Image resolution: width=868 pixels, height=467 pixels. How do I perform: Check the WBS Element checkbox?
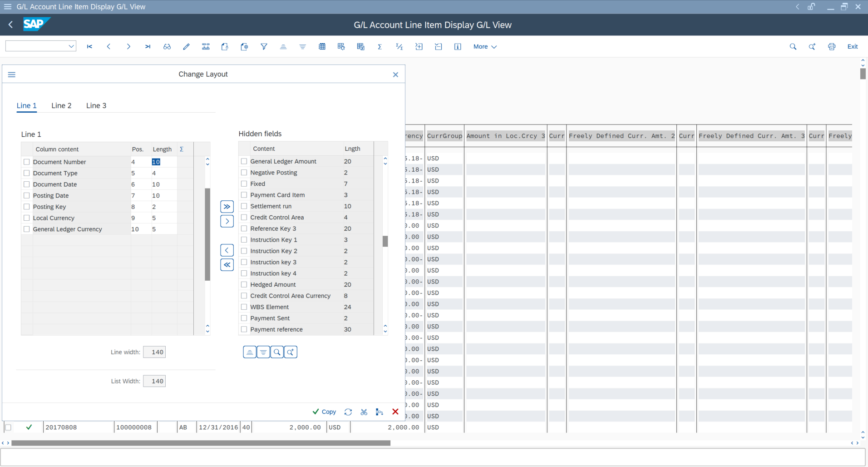pyautogui.click(x=244, y=307)
